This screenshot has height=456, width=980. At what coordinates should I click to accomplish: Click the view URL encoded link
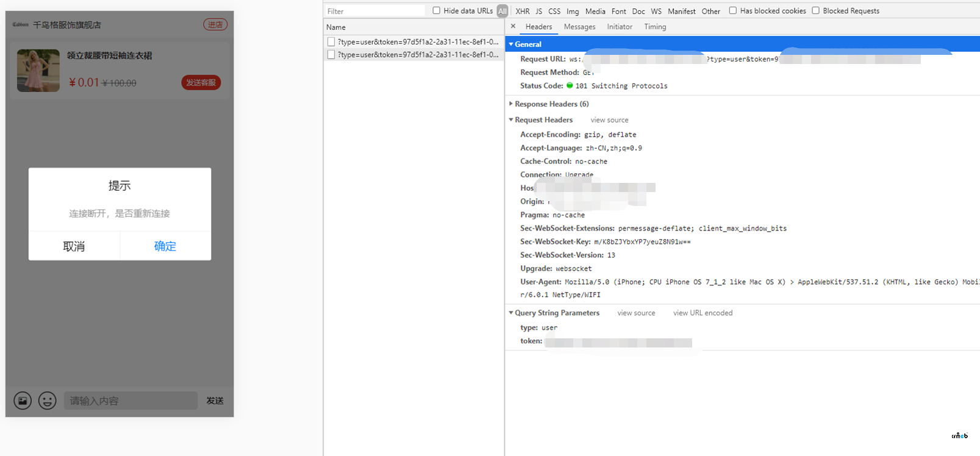click(703, 313)
